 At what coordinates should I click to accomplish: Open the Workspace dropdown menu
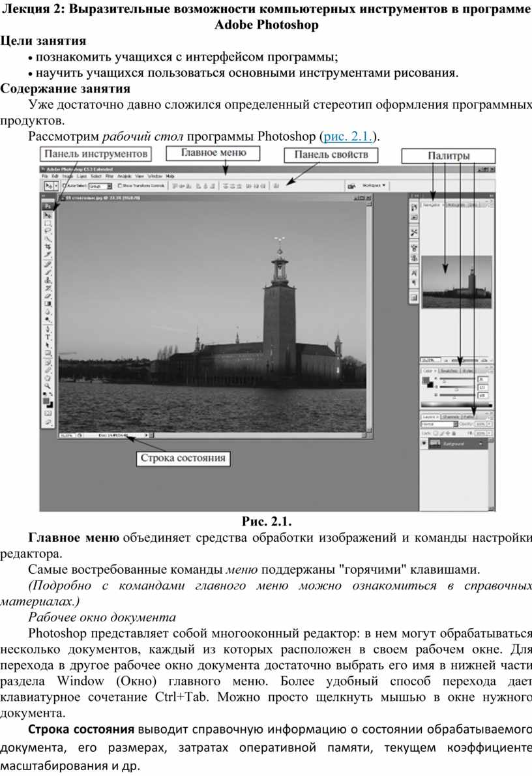(374, 185)
